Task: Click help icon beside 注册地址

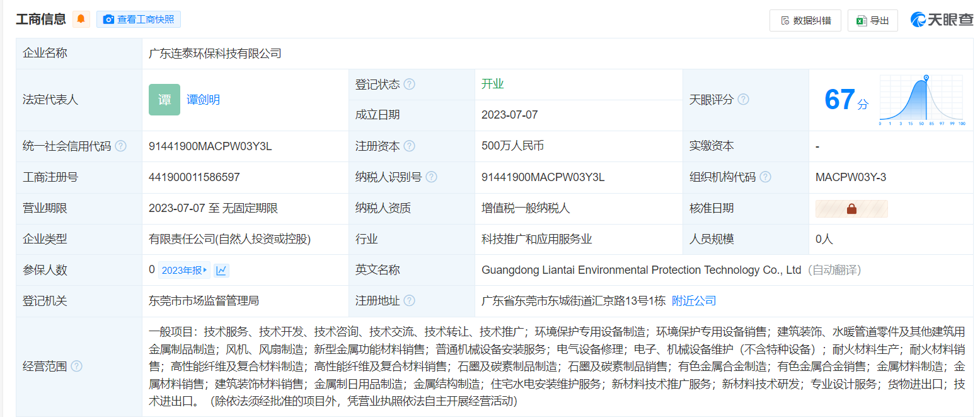Action: point(410,301)
